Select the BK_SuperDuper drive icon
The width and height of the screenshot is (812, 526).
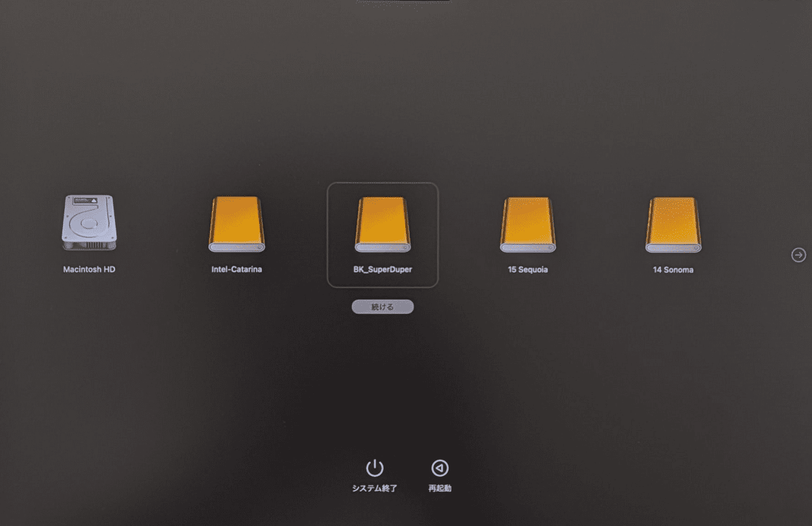tap(383, 224)
